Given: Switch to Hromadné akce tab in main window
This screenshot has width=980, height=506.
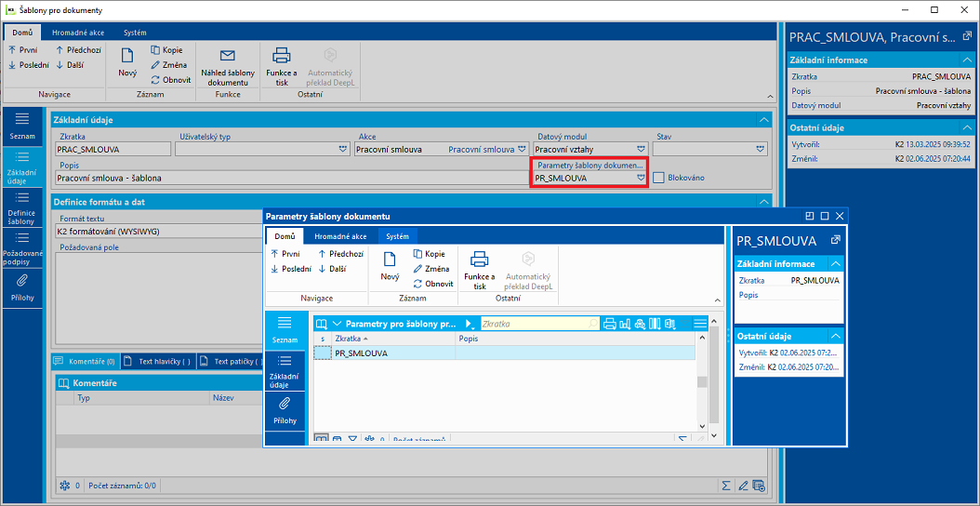Looking at the screenshot, I should pyautogui.click(x=78, y=33).
